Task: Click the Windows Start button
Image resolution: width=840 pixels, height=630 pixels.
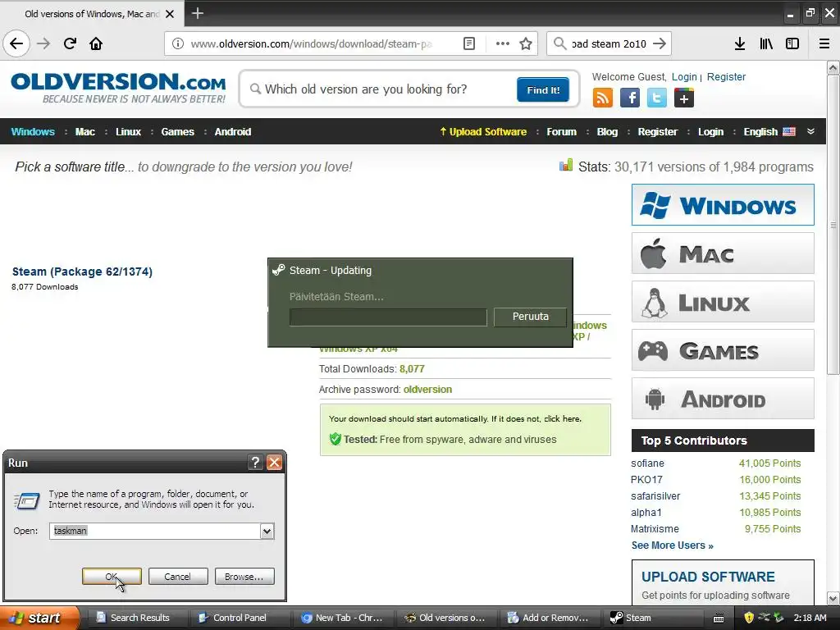Action: coord(39,618)
